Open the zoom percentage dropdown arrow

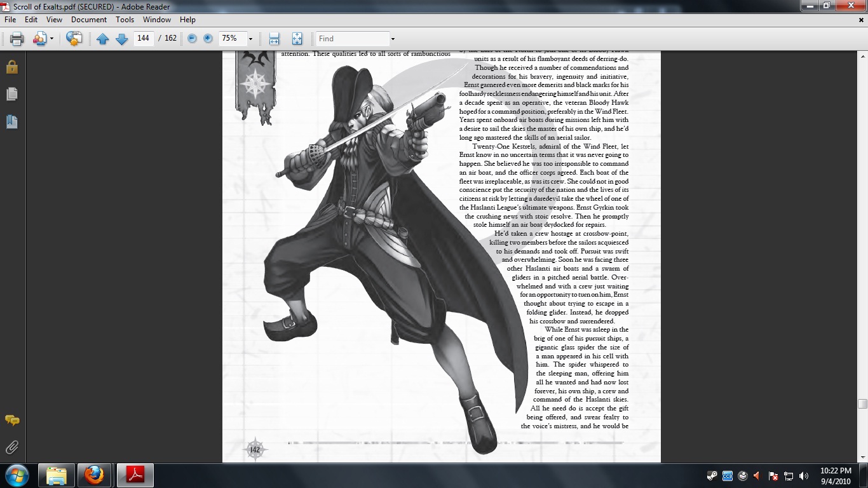click(250, 39)
